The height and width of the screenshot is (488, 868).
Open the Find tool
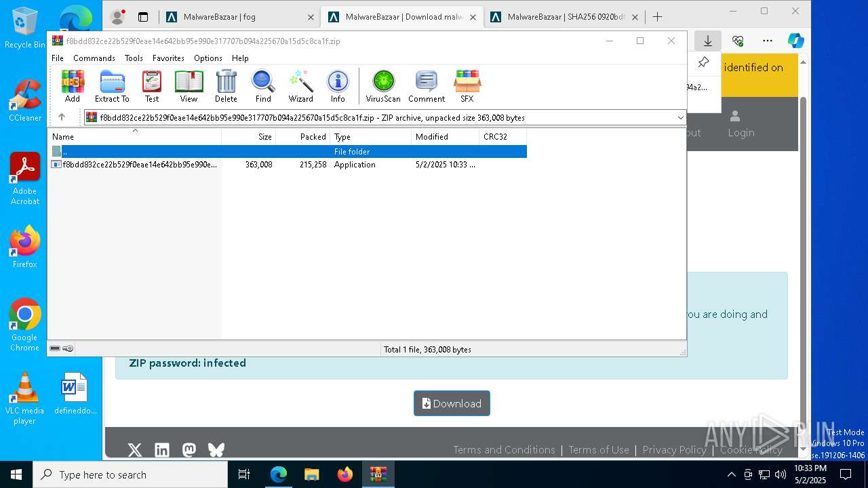click(263, 86)
